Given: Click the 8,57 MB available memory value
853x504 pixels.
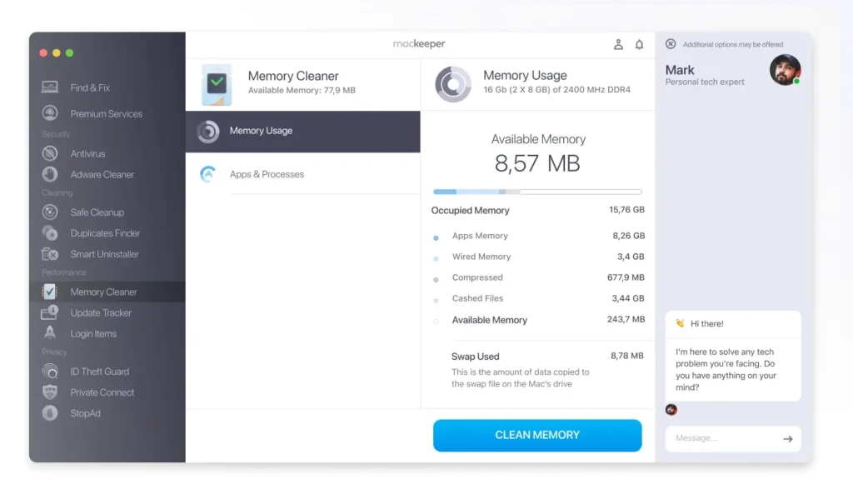Looking at the screenshot, I should [x=537, y=163].
